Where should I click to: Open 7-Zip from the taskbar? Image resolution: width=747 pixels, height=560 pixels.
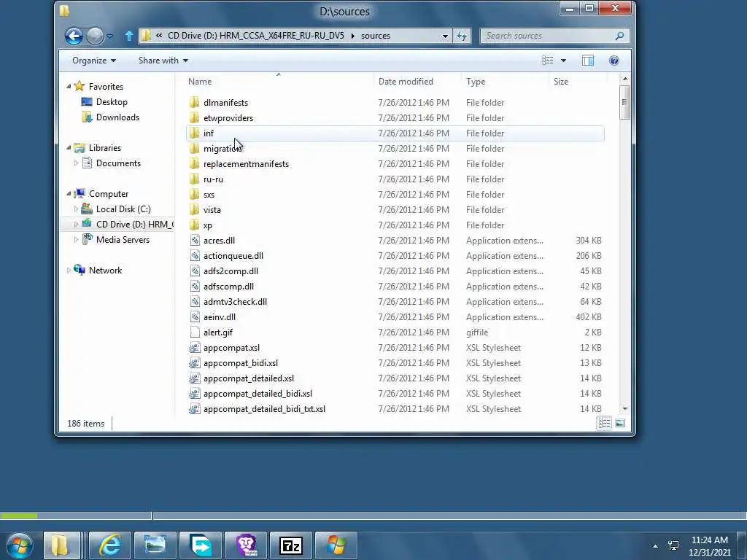pyautogui.click(x=290, y=545)
